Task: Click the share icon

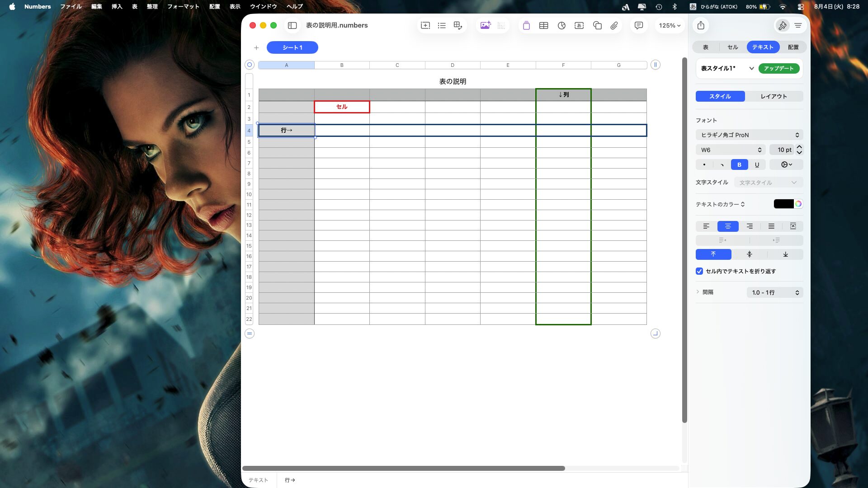Action: pos(701,26)
